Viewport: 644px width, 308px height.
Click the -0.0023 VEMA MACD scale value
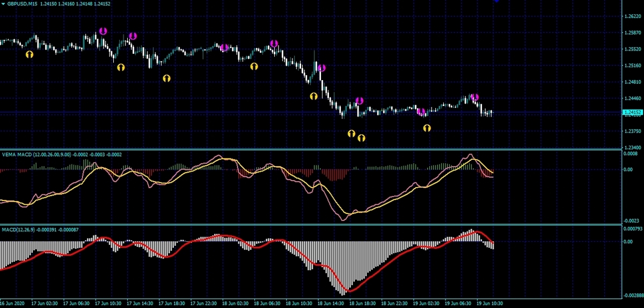pyautogui.click(x=632, y=221)
